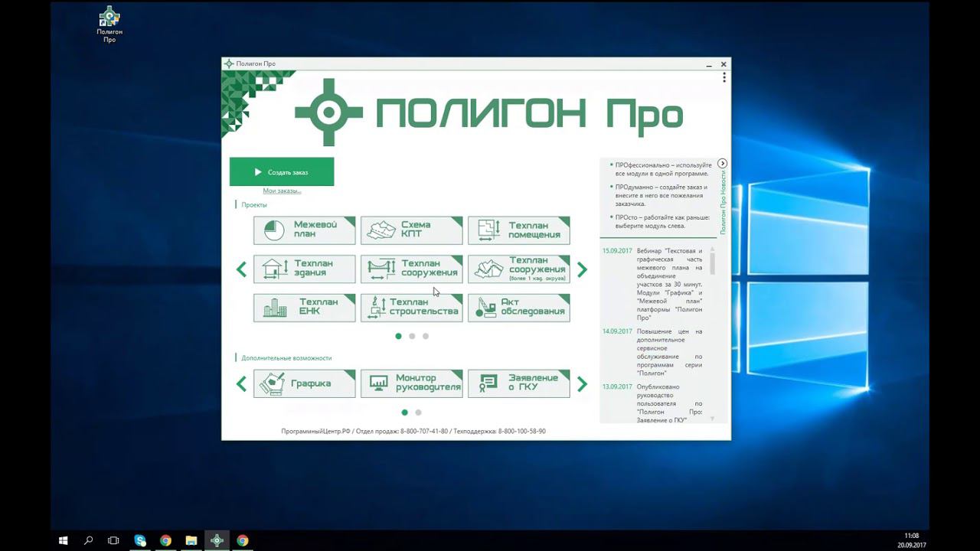Open the Техплан помещения module
The width and height of the screenshot is (980, 551).
519,230
